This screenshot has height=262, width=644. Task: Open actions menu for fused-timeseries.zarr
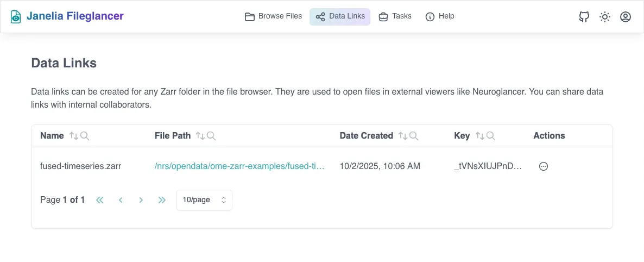pyautogui.click(x=543, y=166)
